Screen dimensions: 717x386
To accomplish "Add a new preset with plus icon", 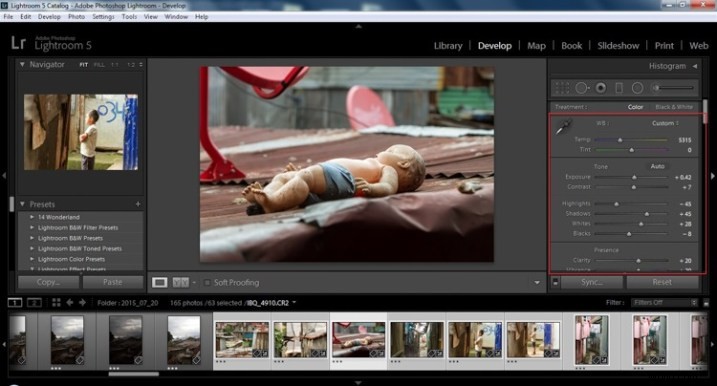I will point(138,204).
